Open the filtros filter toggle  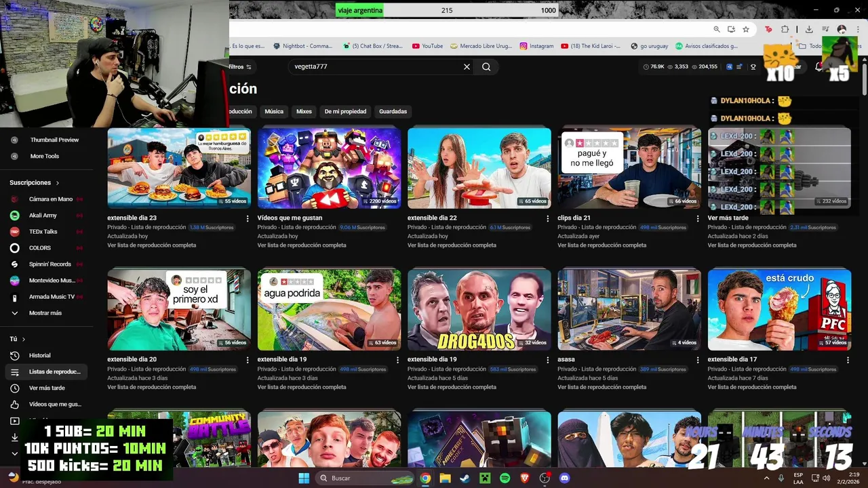tap(240, 67)
